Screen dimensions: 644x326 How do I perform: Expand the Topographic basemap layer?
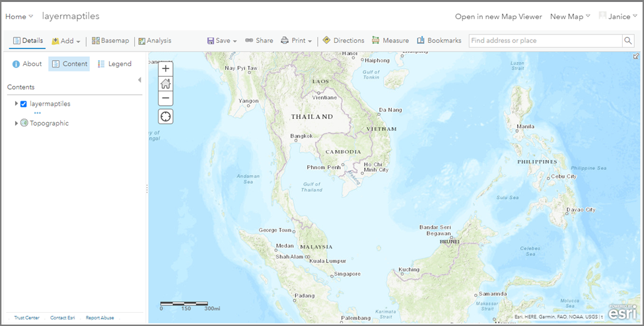coord(17,123)
